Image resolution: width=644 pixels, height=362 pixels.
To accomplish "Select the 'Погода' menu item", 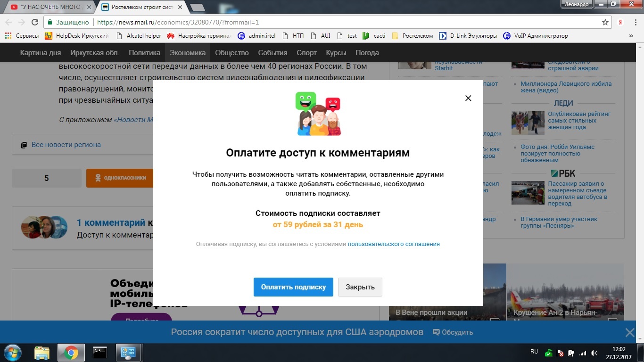I will coord(367,53).
